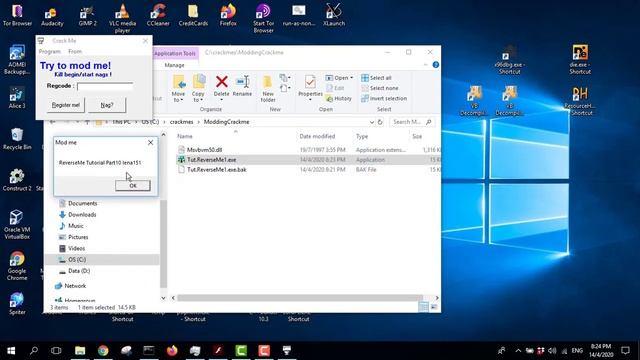Open the VLC media player desktop icon

coord(122,19)
